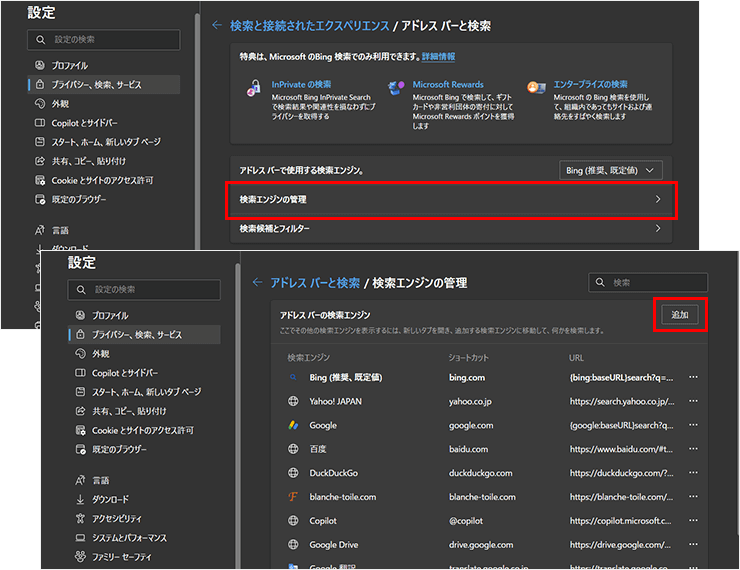Viewport: 740px width, 570px height.
Task: Click the ショートカット column header
Action: (x=468, y=358)
